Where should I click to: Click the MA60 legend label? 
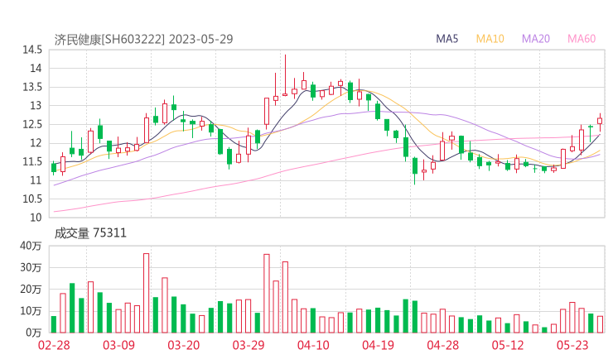(582, 39)
